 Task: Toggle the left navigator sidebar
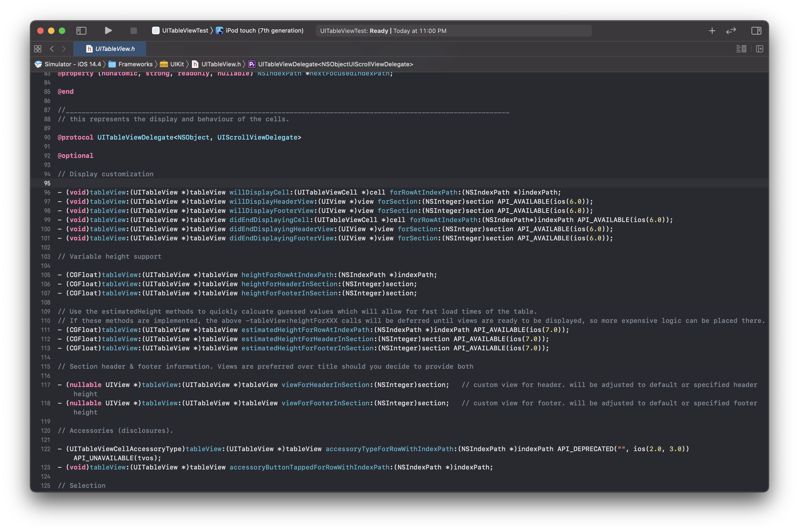pos(81,30)
